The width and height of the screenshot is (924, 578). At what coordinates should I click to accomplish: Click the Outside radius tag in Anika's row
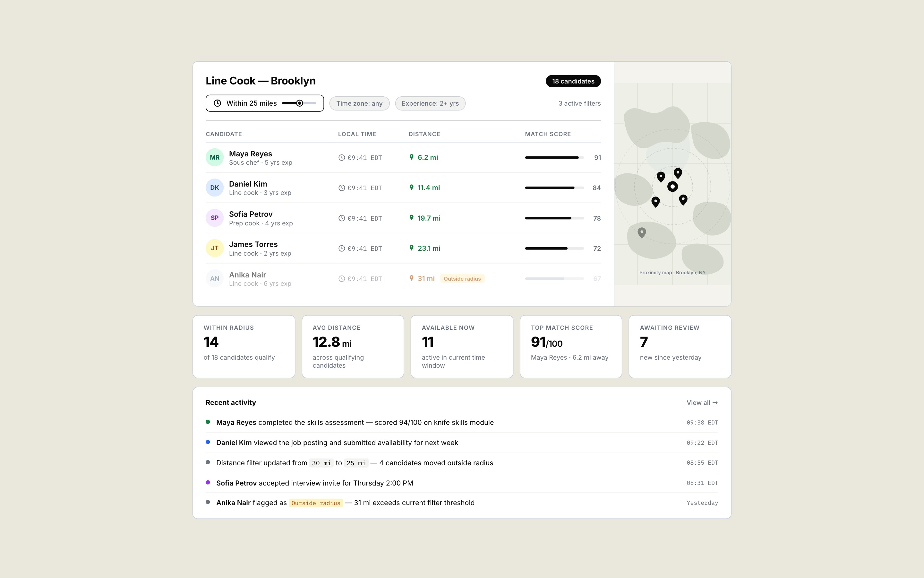coord(462,279)
